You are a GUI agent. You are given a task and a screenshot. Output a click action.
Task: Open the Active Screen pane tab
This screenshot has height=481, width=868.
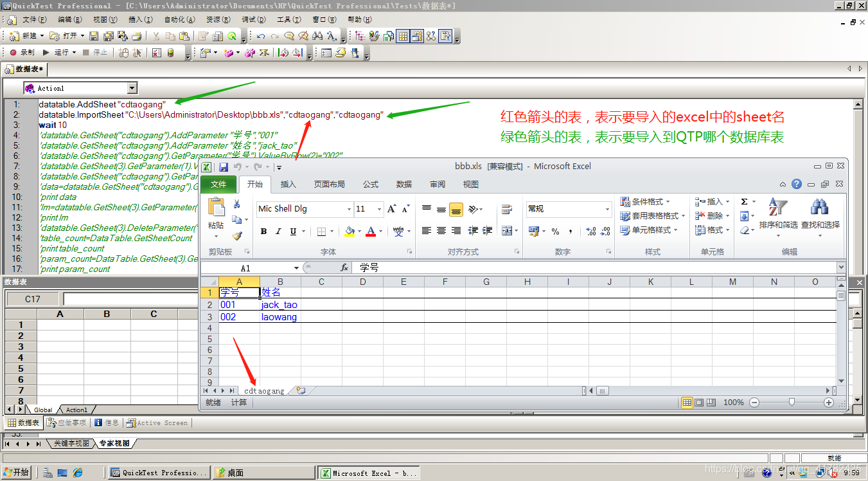[x=157, y=422]
